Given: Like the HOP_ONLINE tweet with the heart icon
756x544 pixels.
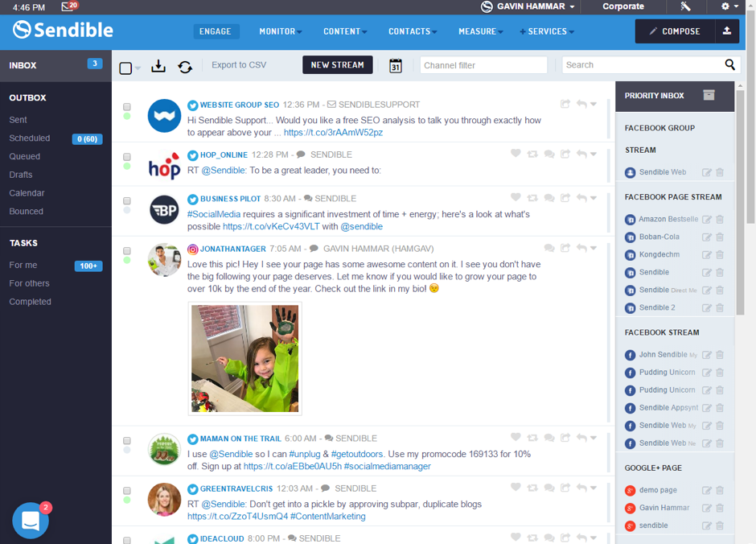Looking at the screenshot, I should [516, 154].
